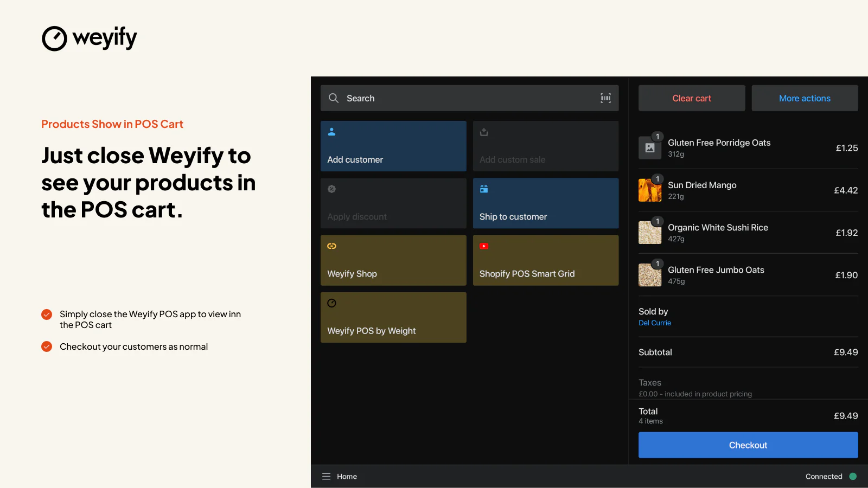Click the Del Currie staff link
868x488 pixels.
655,323
